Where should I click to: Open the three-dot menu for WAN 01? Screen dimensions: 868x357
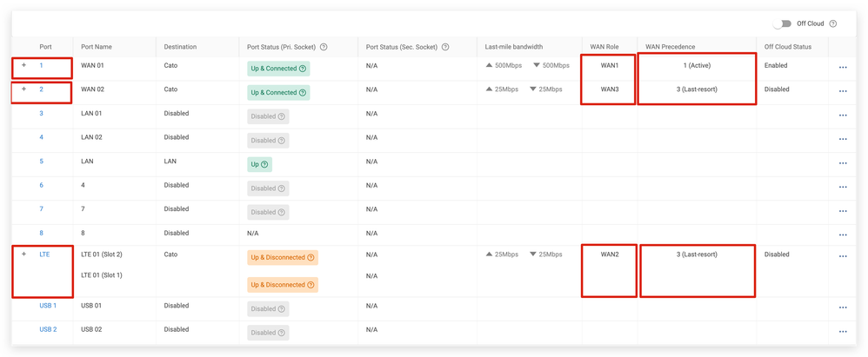pos(842,68)
